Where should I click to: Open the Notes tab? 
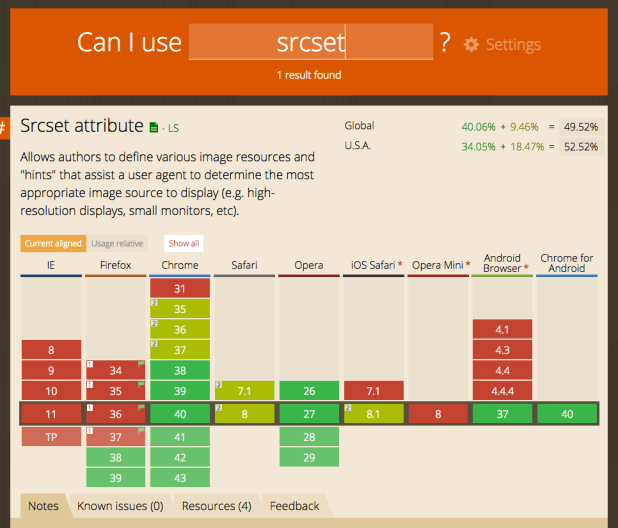[43, 506]
